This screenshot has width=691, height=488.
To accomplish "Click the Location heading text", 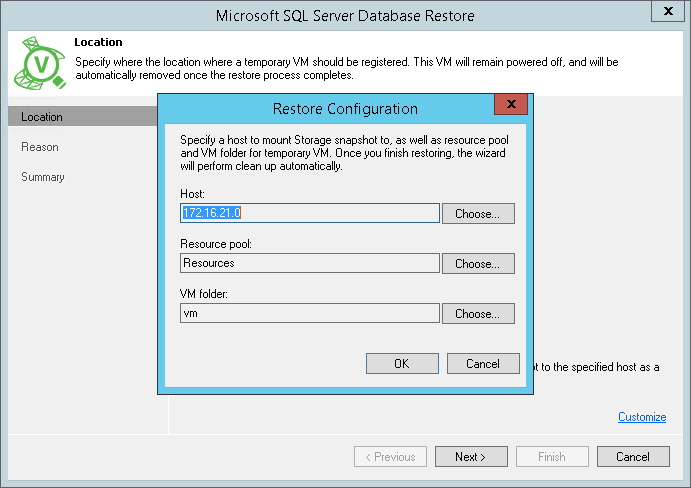I will 98,42.
